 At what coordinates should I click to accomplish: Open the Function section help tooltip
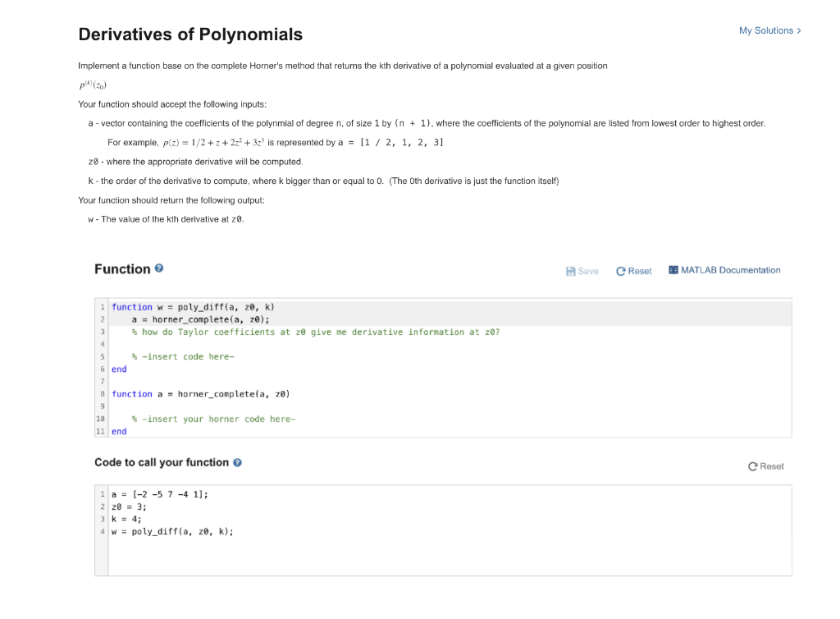[x=157, y=268]
